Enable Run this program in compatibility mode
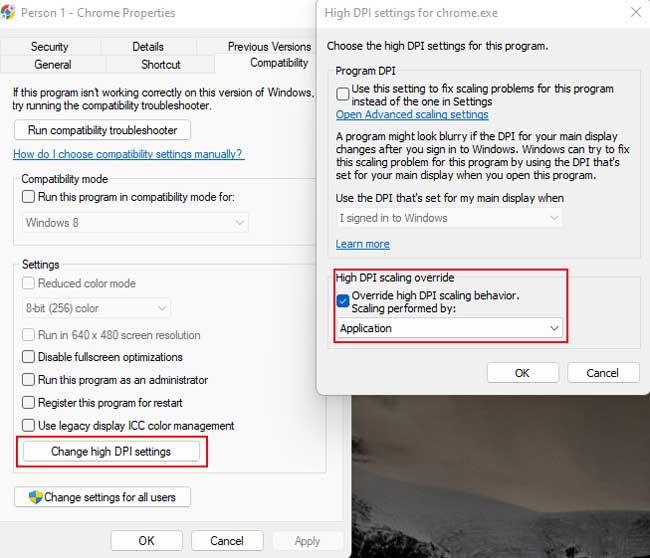Image resolution: width=650 pixels, height=558 pixels. pos(28,197)
